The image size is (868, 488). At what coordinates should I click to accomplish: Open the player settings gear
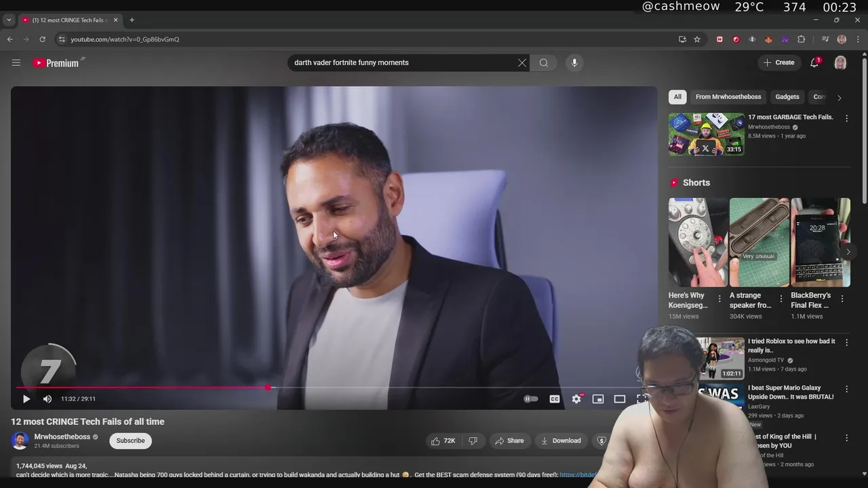pyautogui.click(x=576, y=399)
